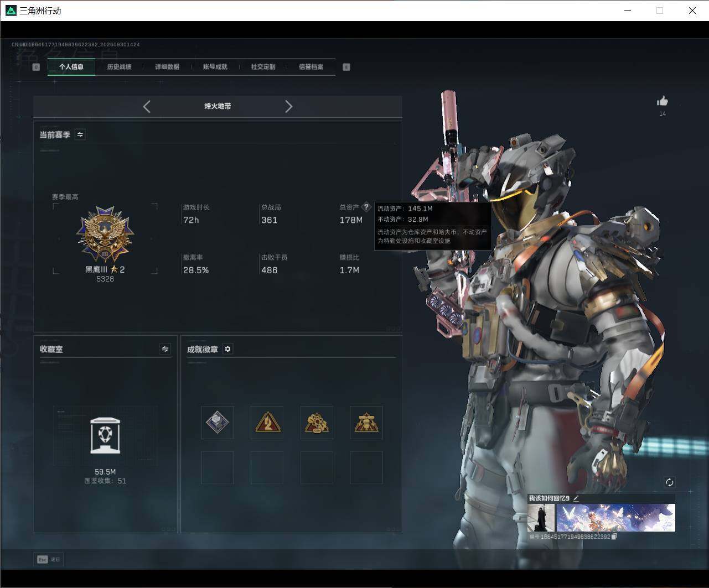
Task: Click the 三角洲行动 app icon in title bar
Action: coord(11,11)
